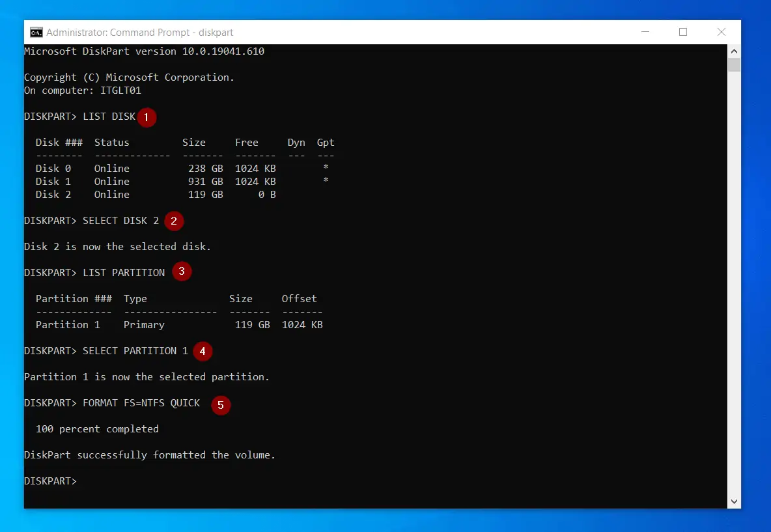This screenshot has width=771, height=532.
Task: Click 'Partition 1' in the partition table
Action: [x=68, y=325]
